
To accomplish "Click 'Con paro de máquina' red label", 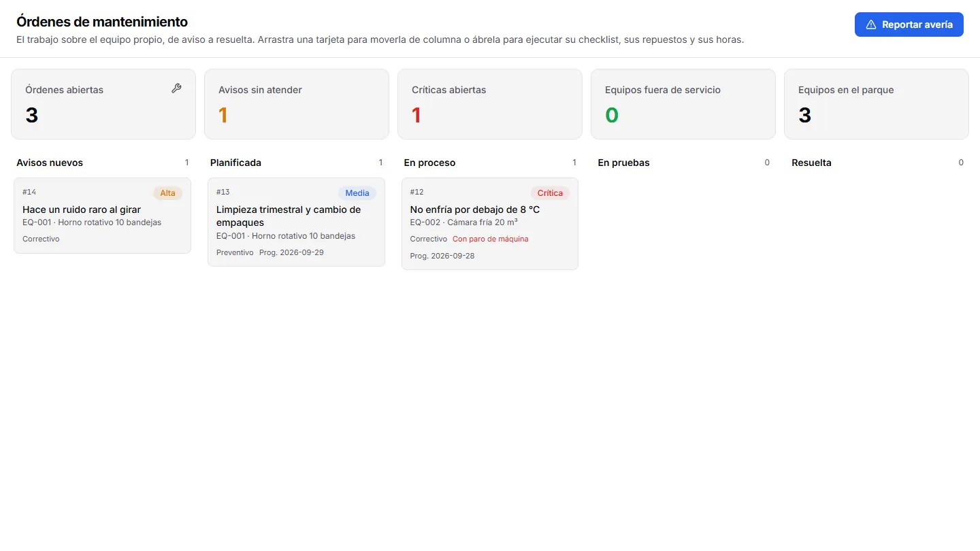I will pyautogui.click(x=491, y=239).
